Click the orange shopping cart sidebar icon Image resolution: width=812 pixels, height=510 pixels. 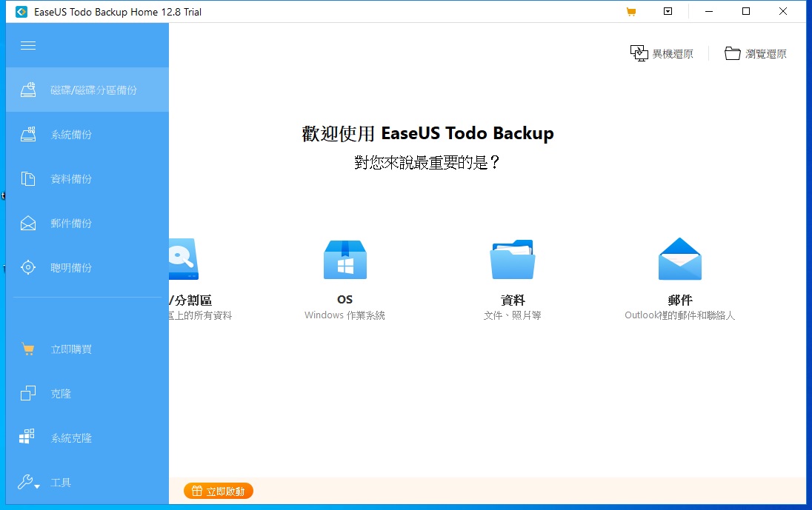[28, 349]
